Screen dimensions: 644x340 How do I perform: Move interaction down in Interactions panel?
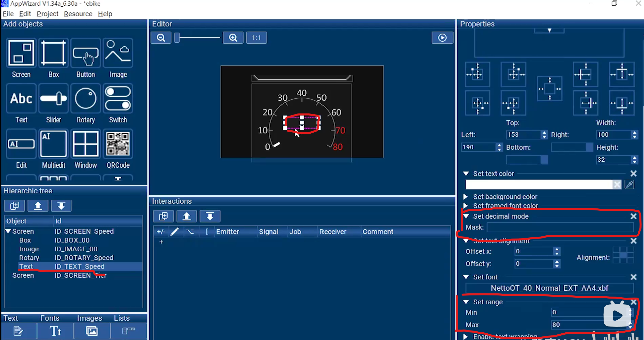pos(210,216)
